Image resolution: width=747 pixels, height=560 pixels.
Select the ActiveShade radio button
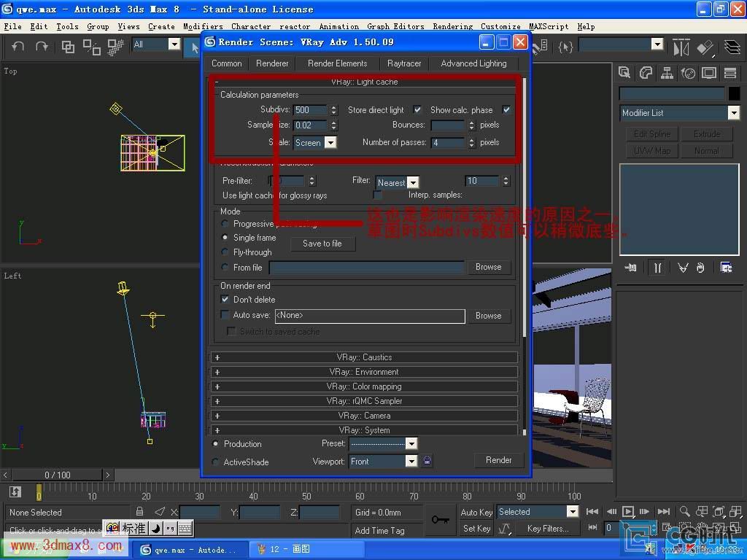click(x=215, y=462)
